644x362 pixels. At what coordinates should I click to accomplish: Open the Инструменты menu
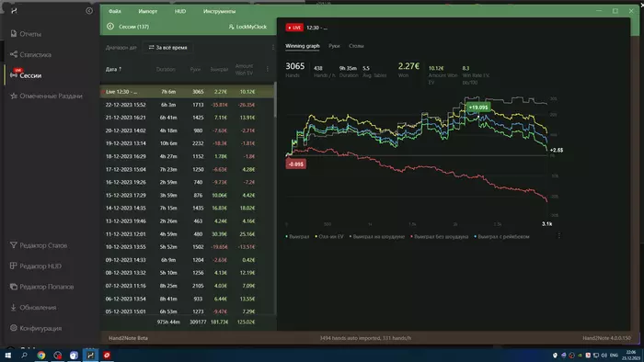(x=219, y=11)
